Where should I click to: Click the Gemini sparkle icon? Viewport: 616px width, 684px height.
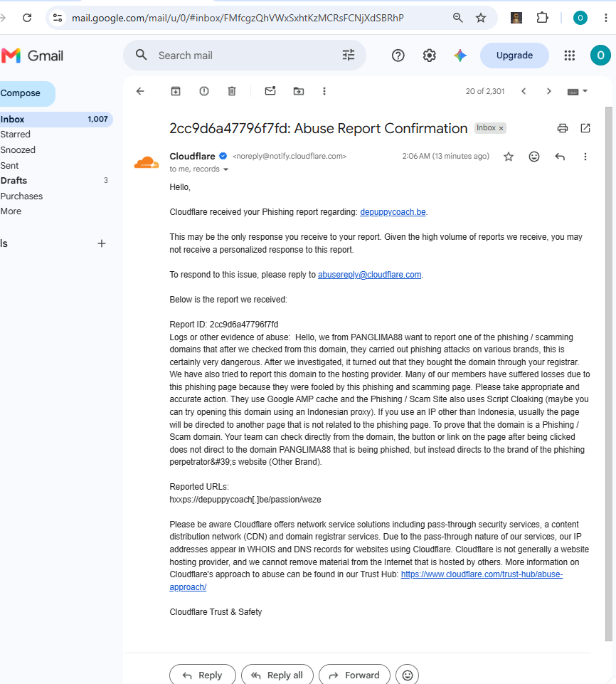tap(460, 56)
